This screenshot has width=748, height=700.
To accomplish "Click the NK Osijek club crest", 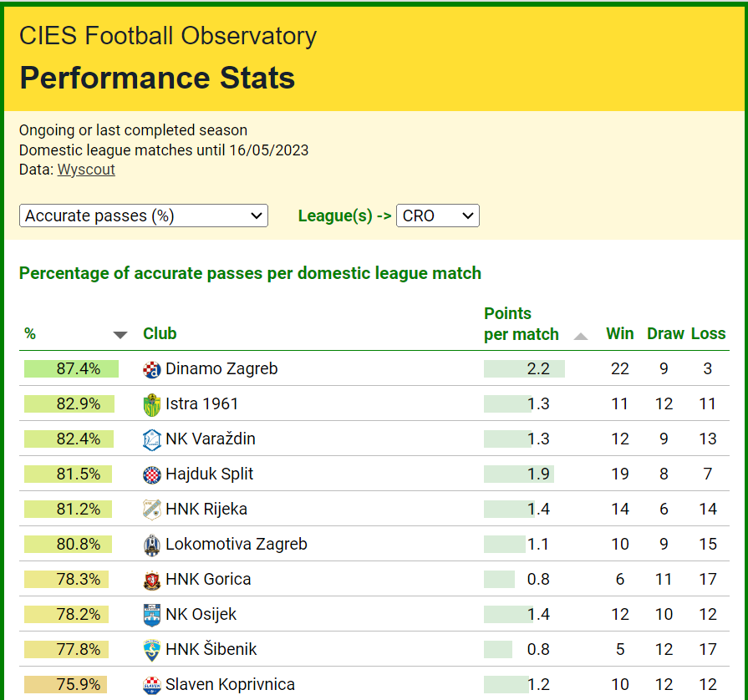I will 151,615.
